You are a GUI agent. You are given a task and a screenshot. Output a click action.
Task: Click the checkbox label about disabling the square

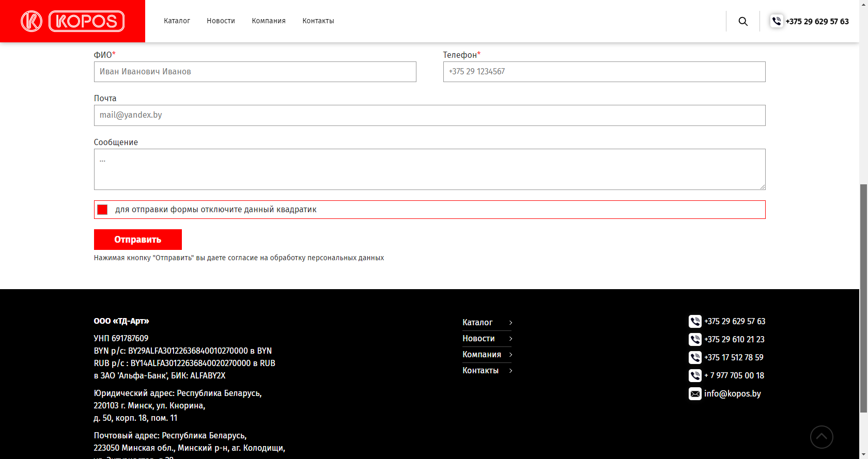tap(216, 210)
